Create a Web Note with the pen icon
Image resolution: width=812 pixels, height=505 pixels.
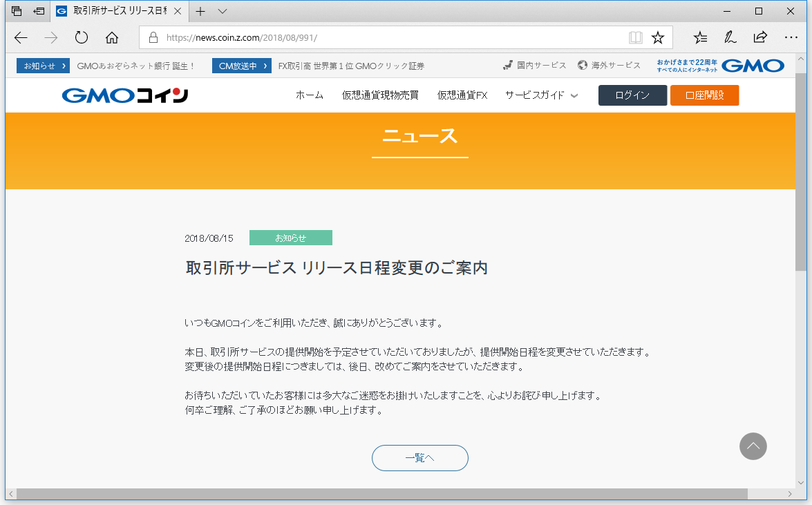(730, 37)
